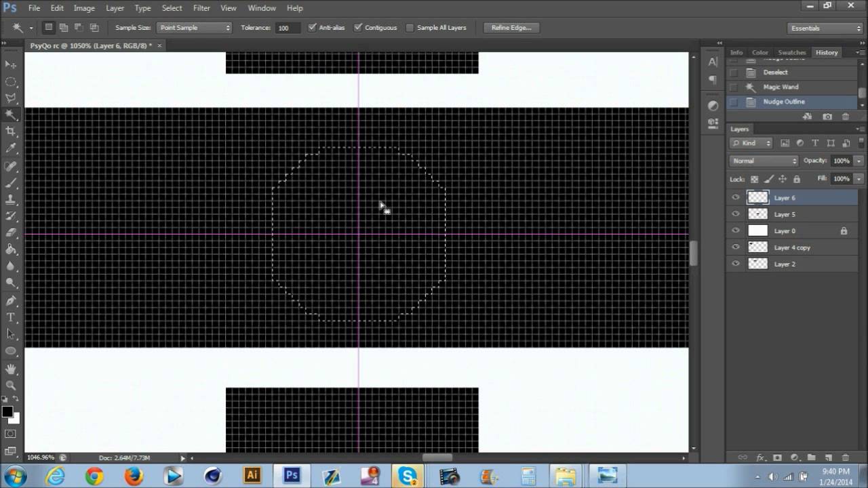Open the Image menu
868x488 pixels.
pos(84,8)
